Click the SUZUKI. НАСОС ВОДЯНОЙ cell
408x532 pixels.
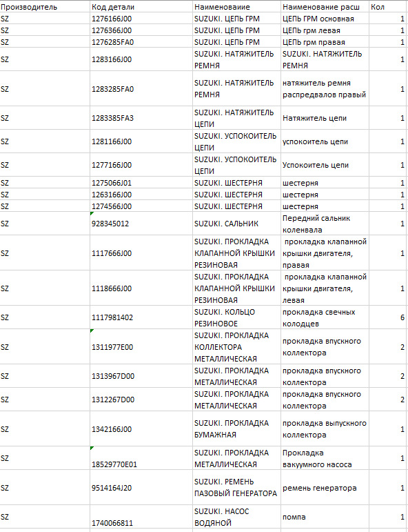[x=236, y=516]
